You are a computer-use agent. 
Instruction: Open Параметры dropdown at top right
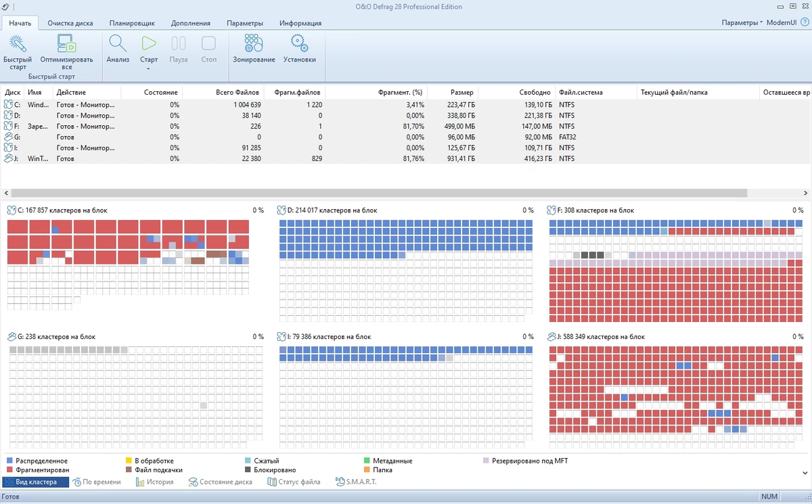coord(742,22)
